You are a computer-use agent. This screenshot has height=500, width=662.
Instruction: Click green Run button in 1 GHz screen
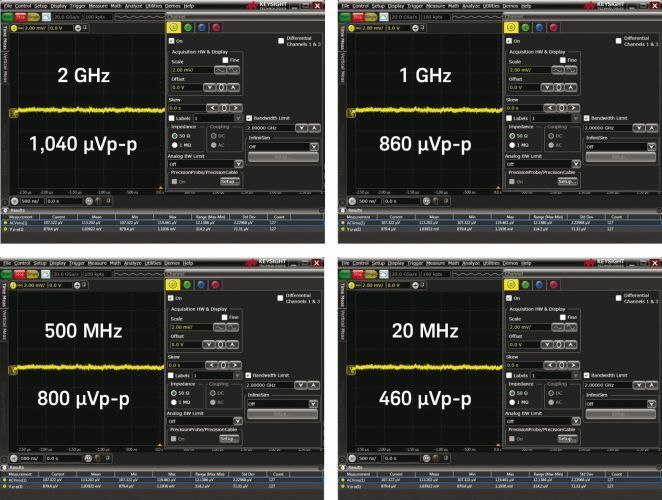click(x=345, y=17)
